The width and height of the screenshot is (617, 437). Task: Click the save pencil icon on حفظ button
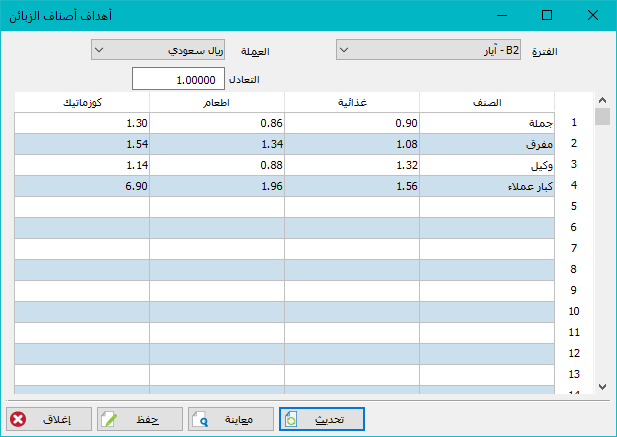pyautogui.click(x=109, y=419)
